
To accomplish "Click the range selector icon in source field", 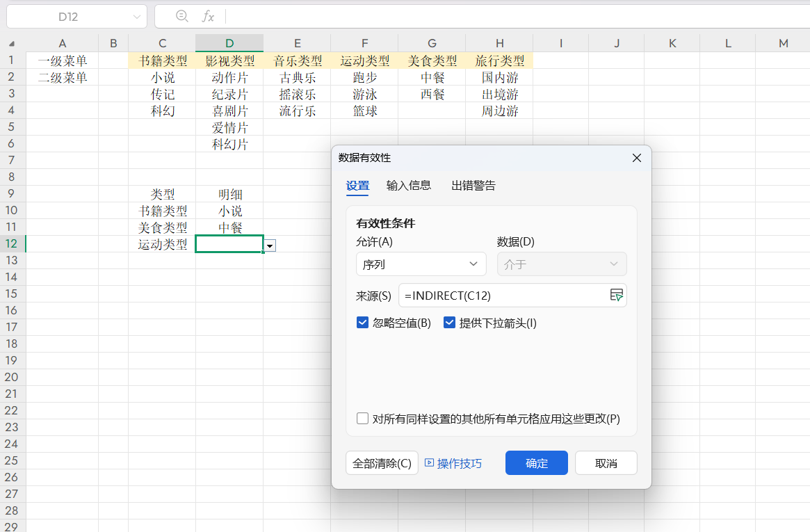I will pos(616,295).
